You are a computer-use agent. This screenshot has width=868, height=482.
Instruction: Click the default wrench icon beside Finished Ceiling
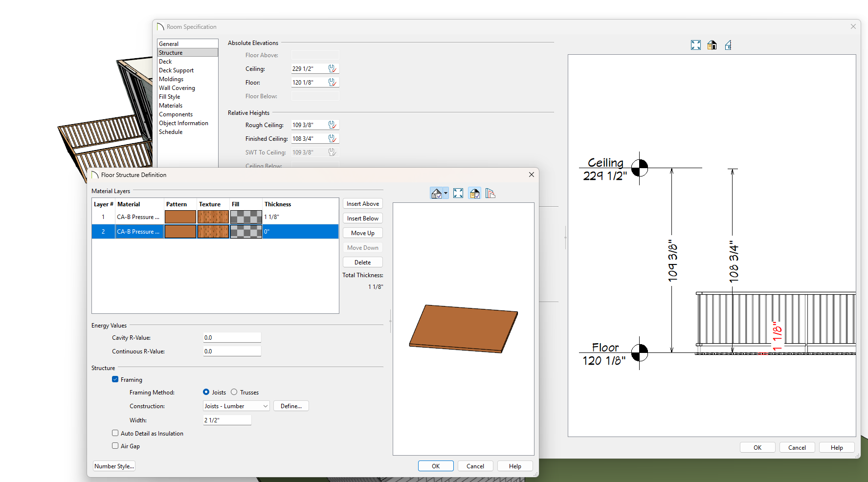pyautogui.click(x=332, y=139)
